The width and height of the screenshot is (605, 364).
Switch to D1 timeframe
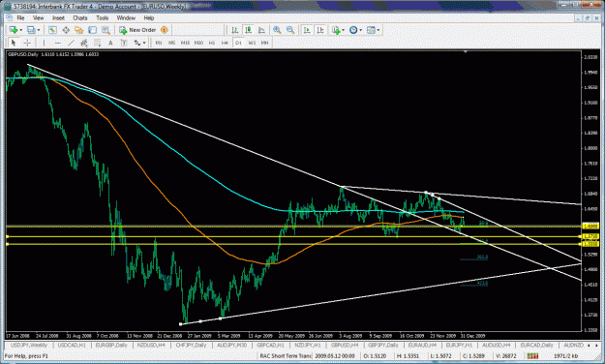[x=238, y=43]
